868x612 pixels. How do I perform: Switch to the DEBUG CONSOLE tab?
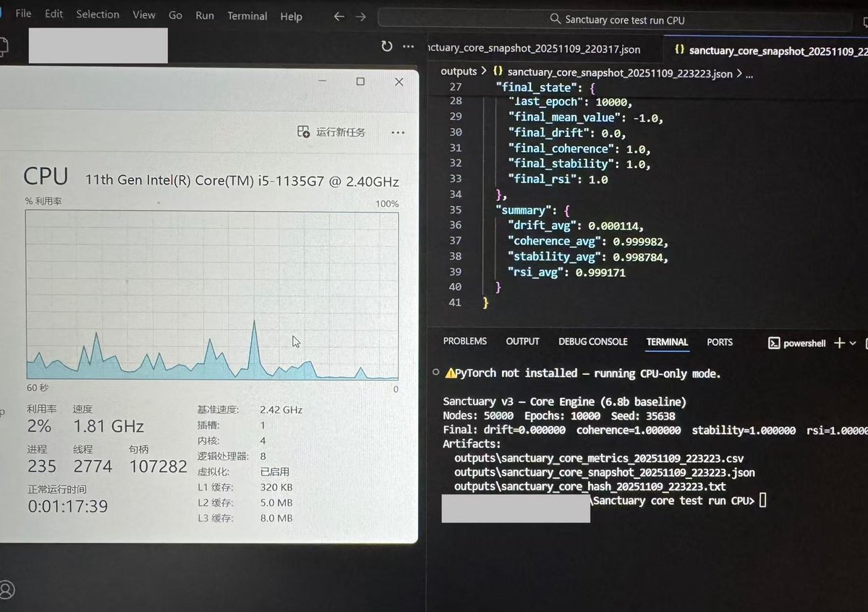pos(592,341)
